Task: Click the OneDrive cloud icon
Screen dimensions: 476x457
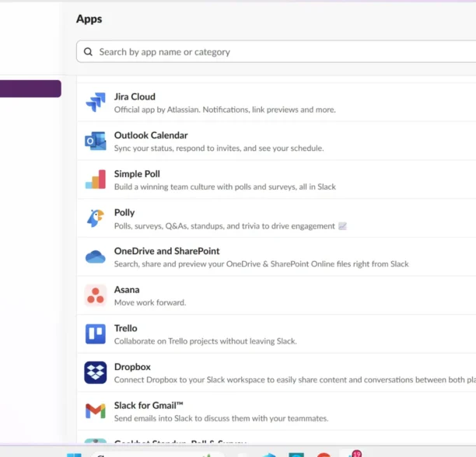Action: tap(96, 256)
